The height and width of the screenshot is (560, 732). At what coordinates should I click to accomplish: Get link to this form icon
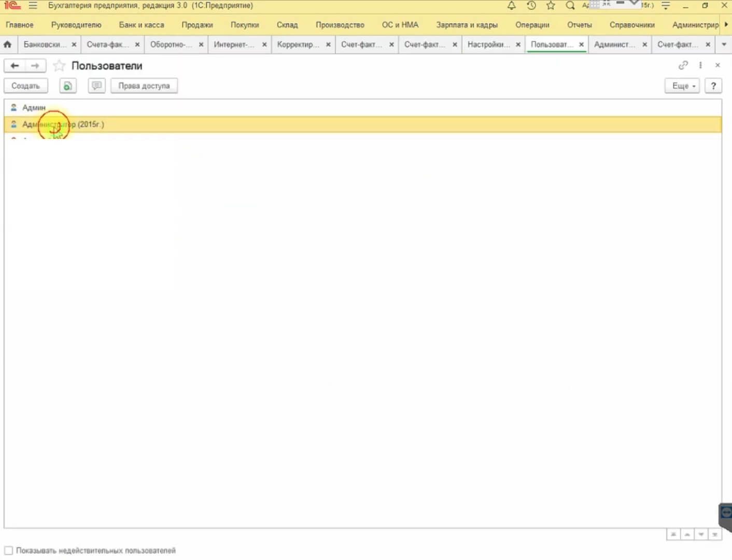683,65
